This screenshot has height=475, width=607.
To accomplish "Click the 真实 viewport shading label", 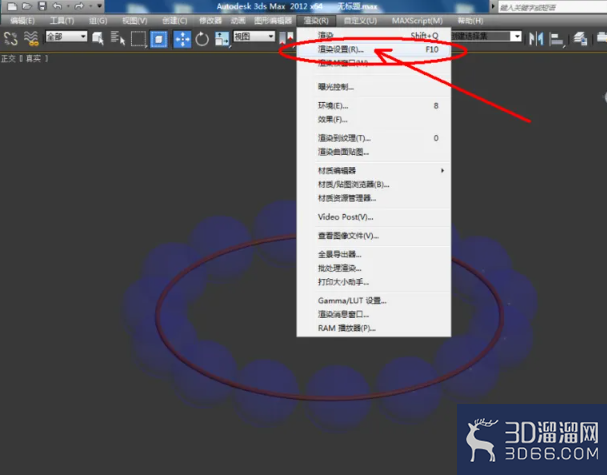I will tap(33, 58).
